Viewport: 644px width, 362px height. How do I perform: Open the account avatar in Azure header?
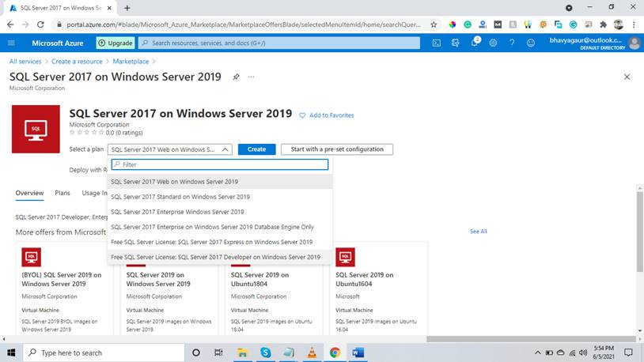(635, 43)
